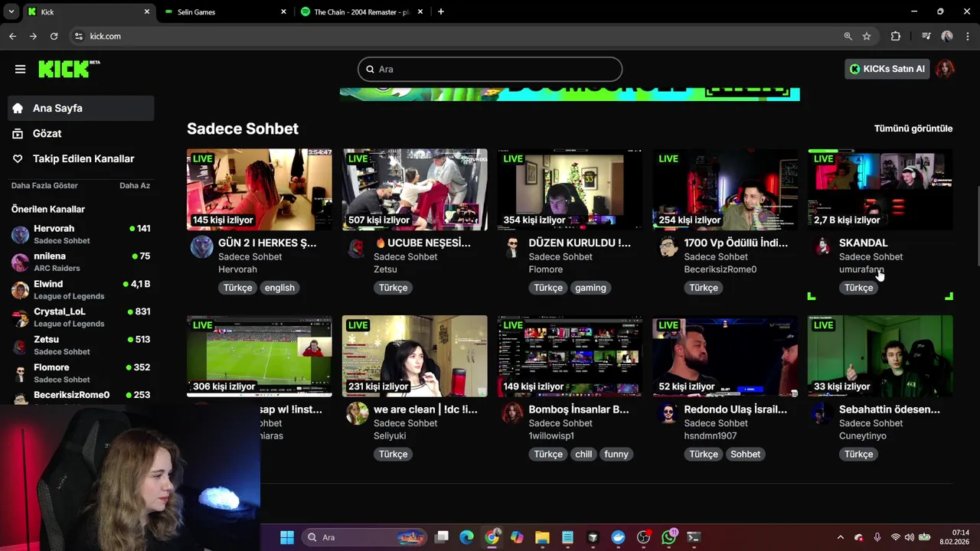The height and width of the screenshot is (551, 980).
Task: Switch to The Chain Spotify tab
Action: [361, 11]
